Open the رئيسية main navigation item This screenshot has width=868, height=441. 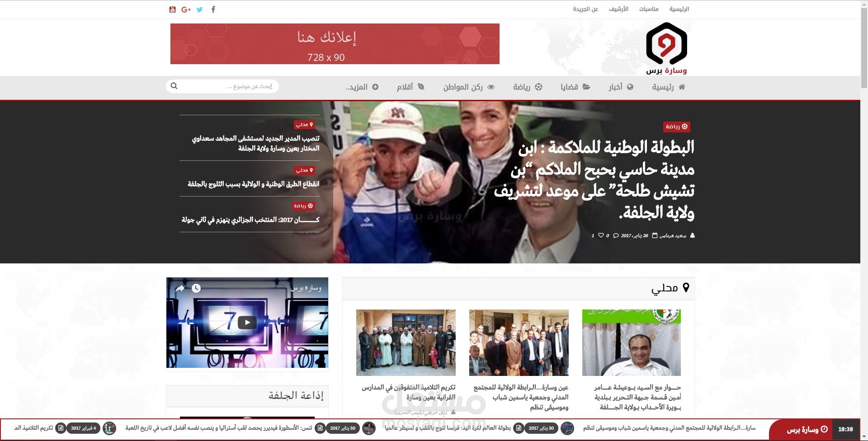668,87
